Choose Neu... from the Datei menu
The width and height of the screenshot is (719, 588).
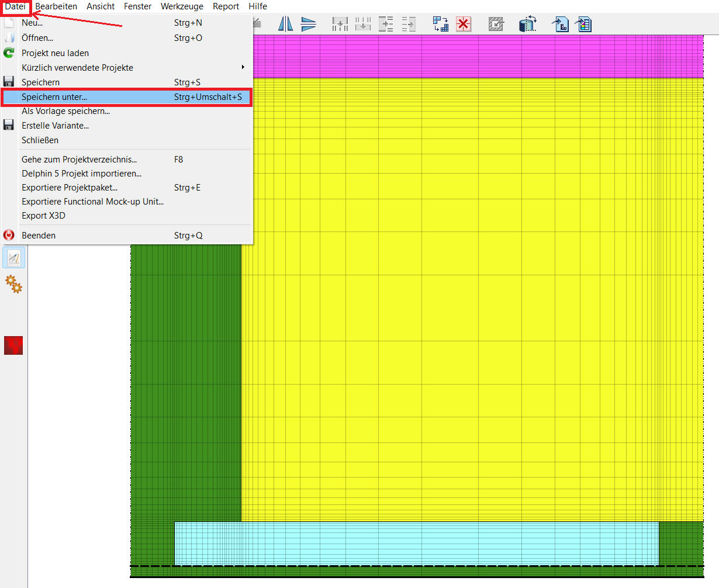[x=126, y=23]
